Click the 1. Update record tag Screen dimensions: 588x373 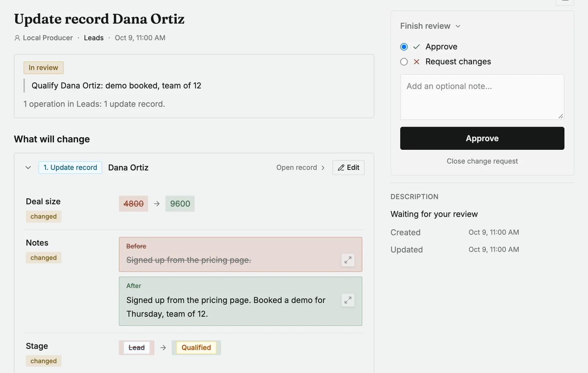click(x=70, y=167)
